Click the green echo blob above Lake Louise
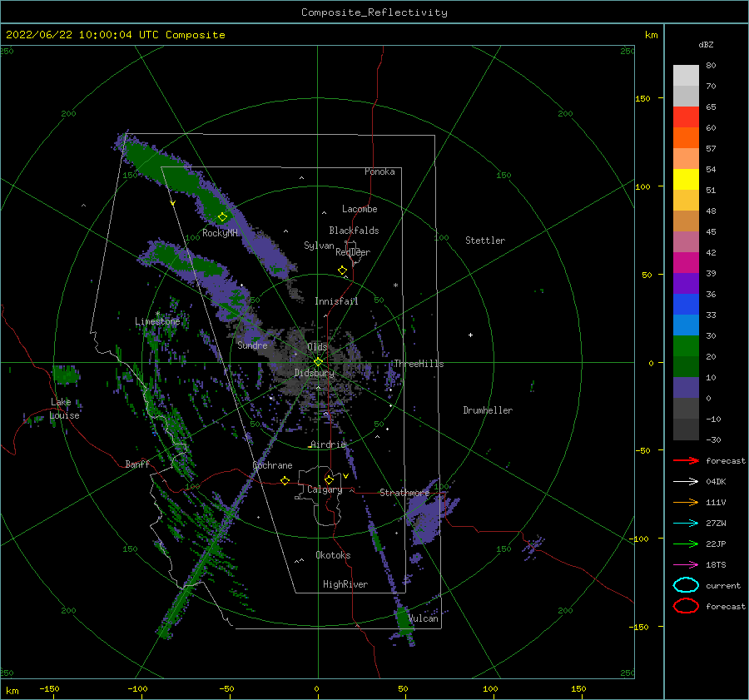Image resolution: width=749 pixels, height=700 pixels. [66, 375]
